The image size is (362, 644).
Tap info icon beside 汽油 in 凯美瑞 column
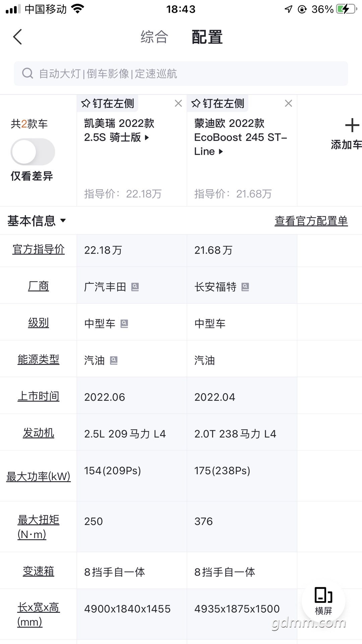click(x=114, y=360)
